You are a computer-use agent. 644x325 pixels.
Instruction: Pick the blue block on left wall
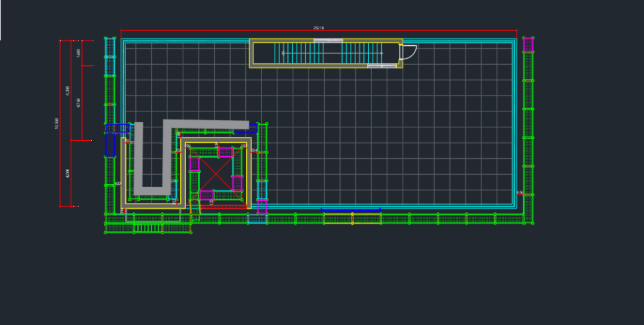(x=109, y=144)
